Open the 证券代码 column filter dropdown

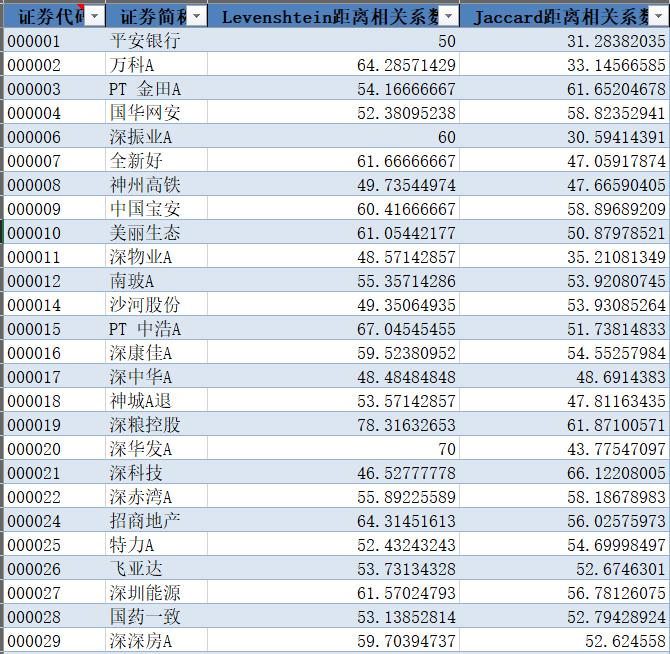(94, 17)
